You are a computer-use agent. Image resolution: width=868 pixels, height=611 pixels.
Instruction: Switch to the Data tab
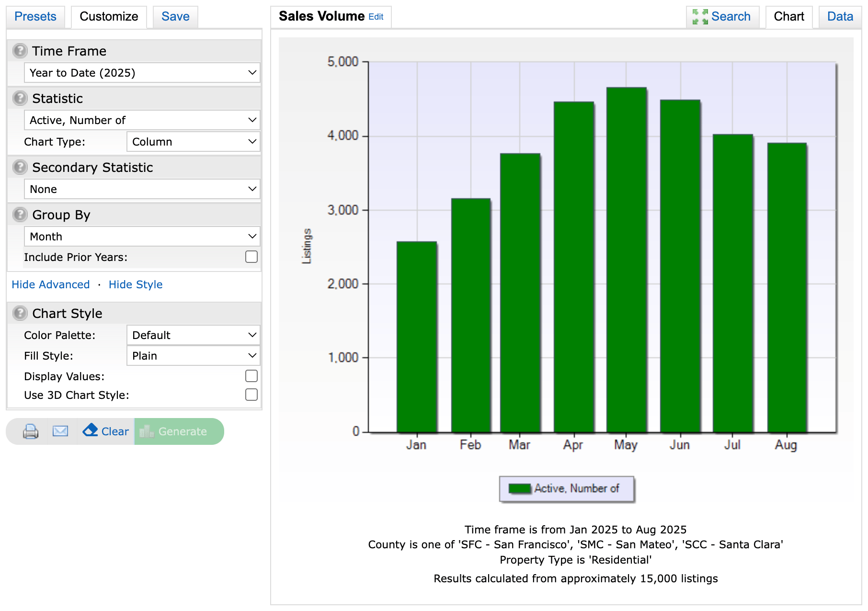pos(840,17)
